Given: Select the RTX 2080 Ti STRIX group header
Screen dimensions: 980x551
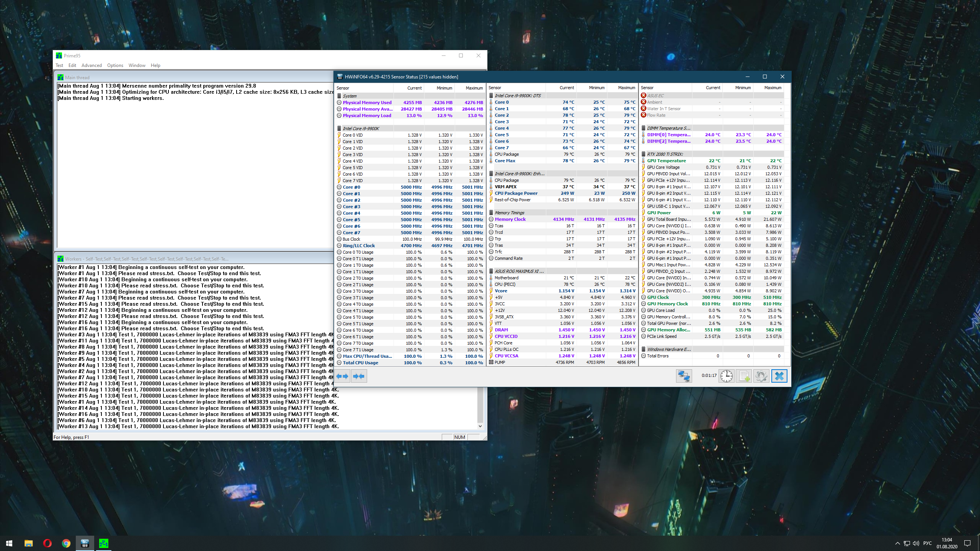Looking at the screenshot, I should [x=665, y=154].
